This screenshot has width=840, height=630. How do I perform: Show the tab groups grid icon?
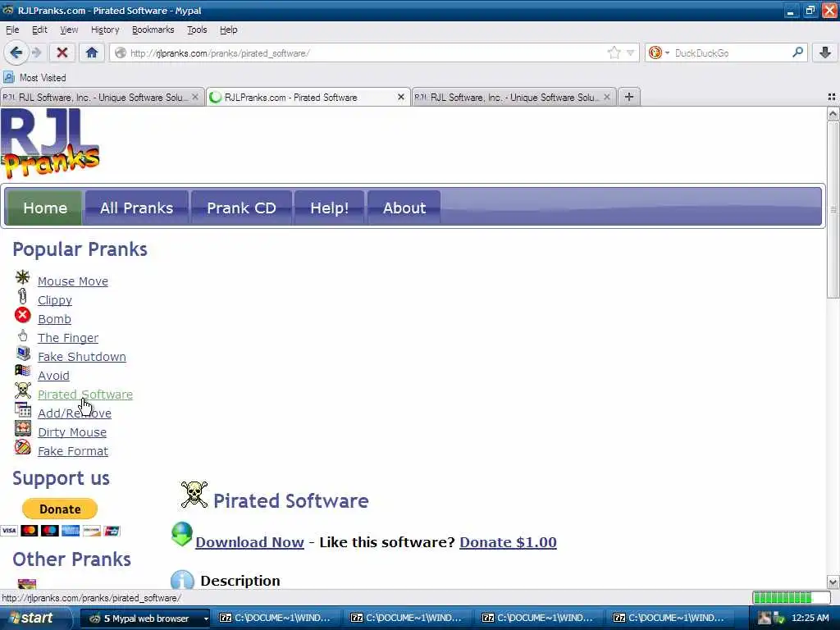point(832,97)
